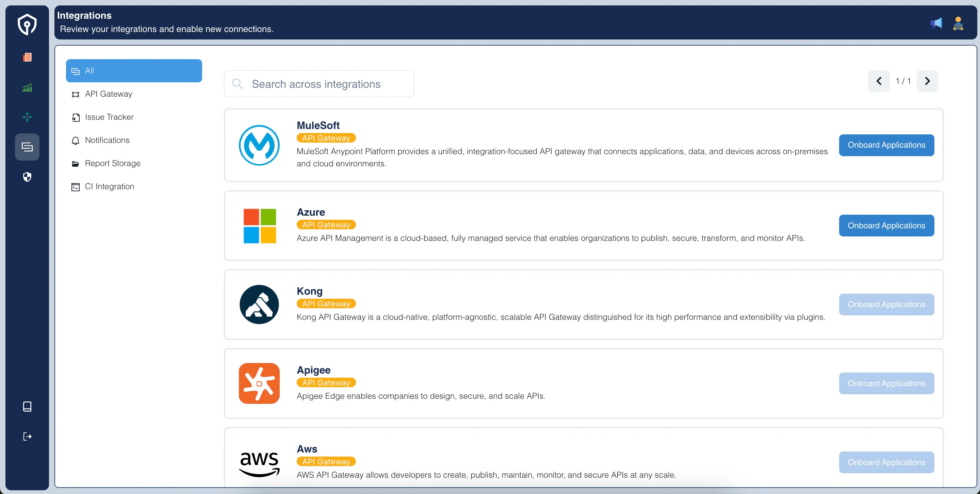Onboard Applications for MuleSoft

[886, 145]
